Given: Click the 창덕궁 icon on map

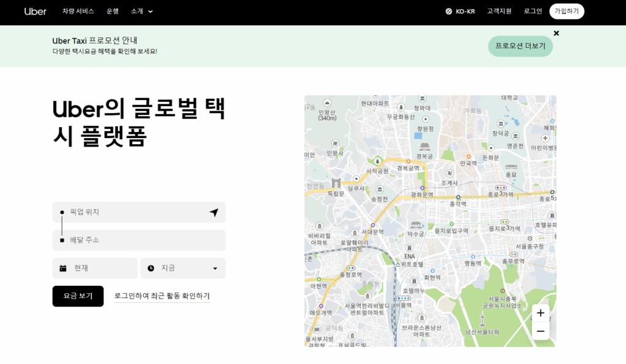Looking at the screenshot, I should [x=500, y=123].
